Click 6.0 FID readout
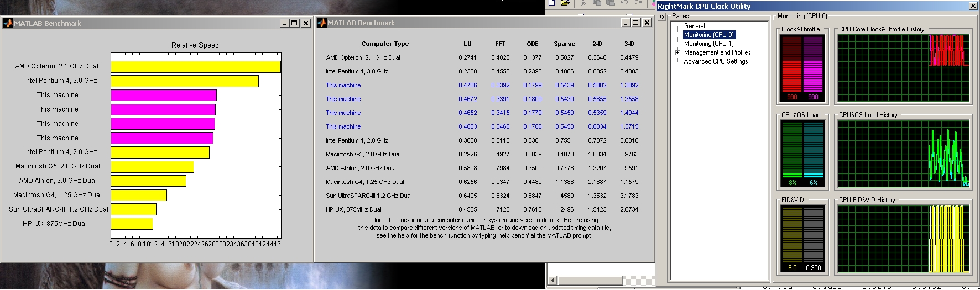The image size is (980, 290). pos(792,267)
